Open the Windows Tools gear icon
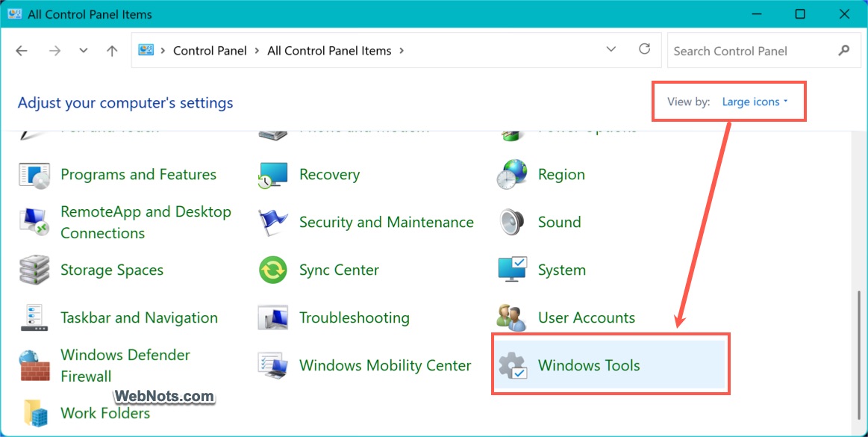 (x=513, y=365)
